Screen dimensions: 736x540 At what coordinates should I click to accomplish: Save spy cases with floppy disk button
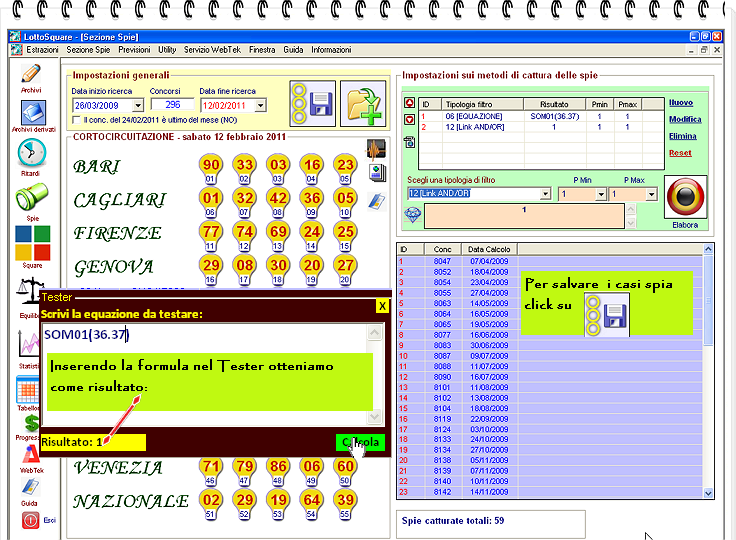[x=313, y=103]
